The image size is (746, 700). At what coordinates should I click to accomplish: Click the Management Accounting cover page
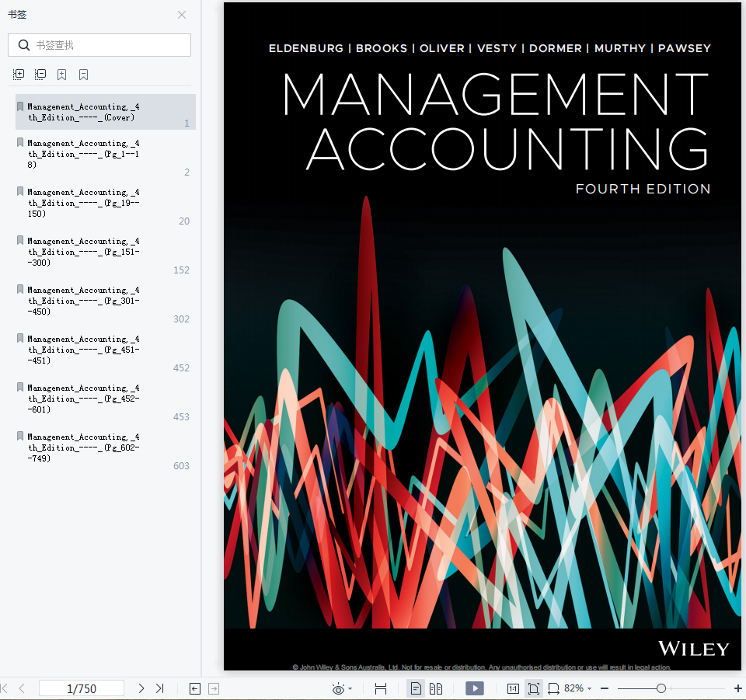pyautogui.click(x=483, y=336)
